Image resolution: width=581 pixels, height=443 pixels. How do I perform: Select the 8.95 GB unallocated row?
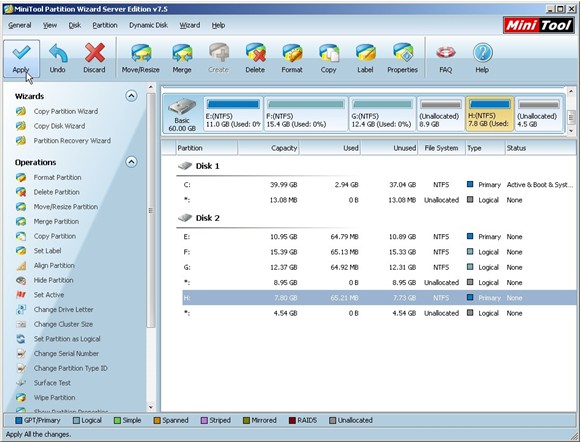pos(379,282)
